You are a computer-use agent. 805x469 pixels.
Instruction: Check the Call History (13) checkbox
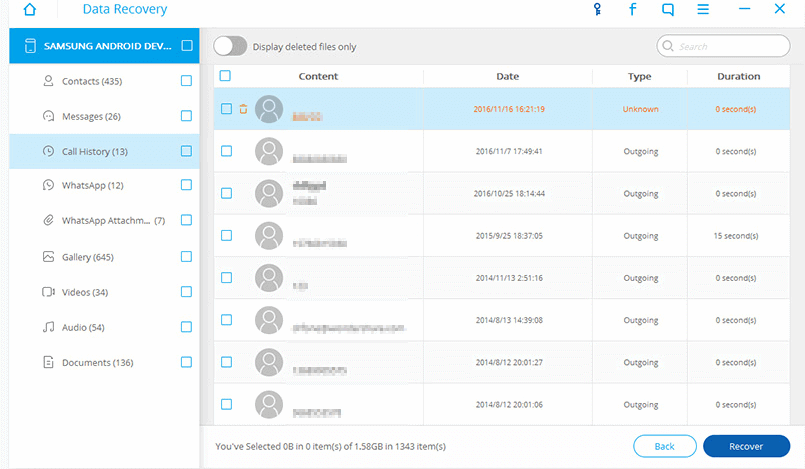(x=186, y=151)
